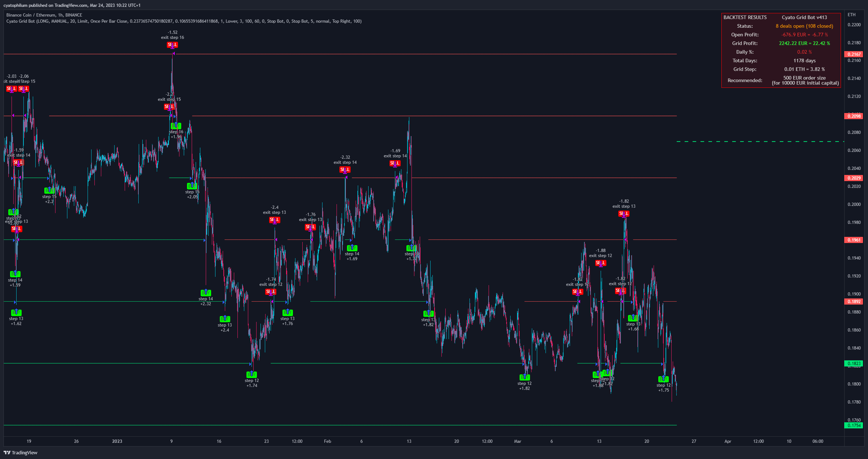Click the BUY marker labeled step 13 +1.68
Screen dimensions: 868x459
633,318
